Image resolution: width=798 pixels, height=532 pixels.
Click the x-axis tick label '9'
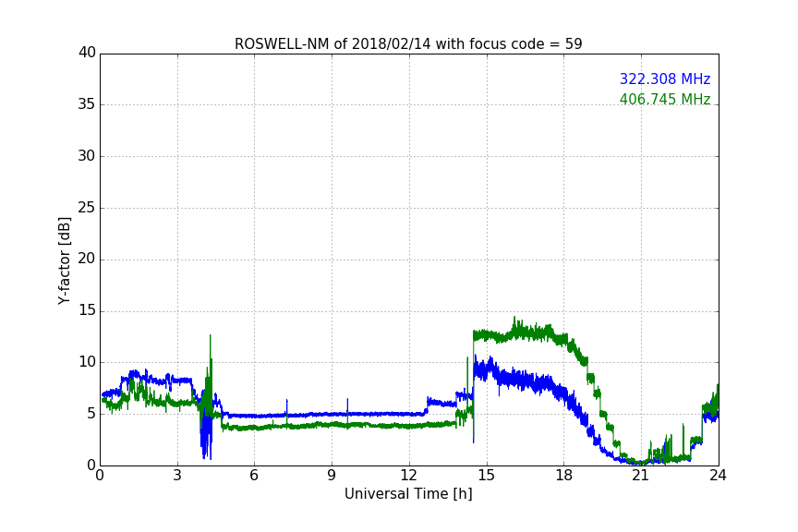(x=332, y=476)
